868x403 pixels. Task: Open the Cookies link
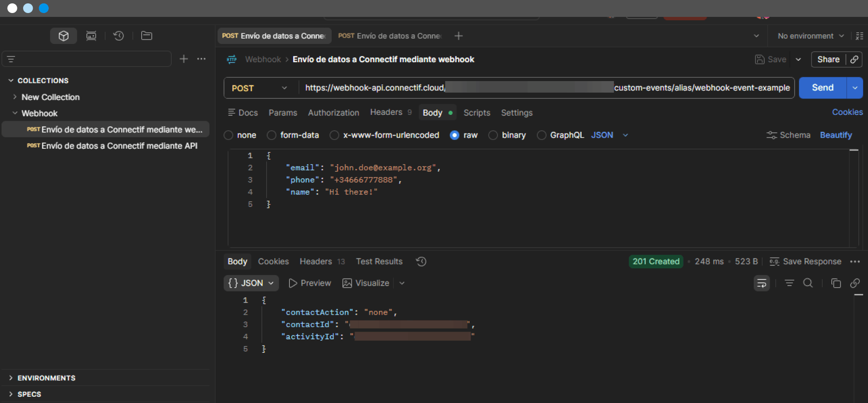point(847,112)
